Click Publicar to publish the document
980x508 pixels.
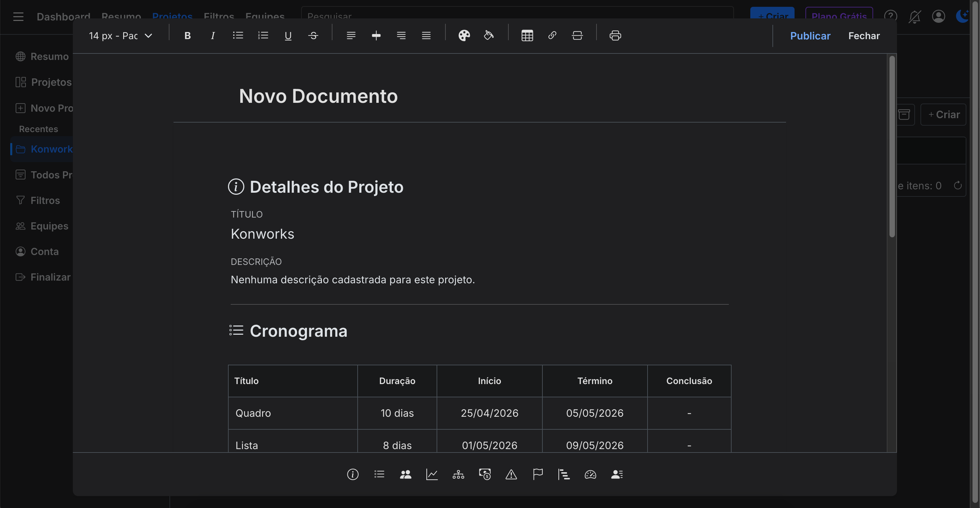[810, 36]
